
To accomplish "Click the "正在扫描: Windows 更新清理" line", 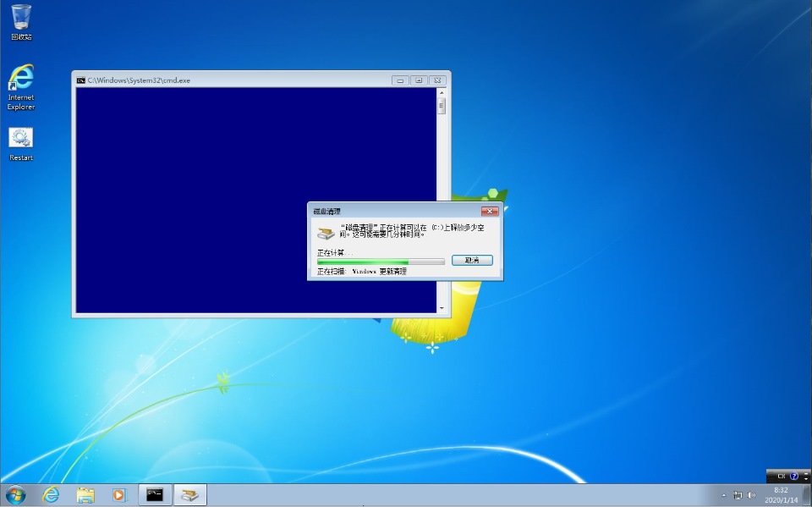I will click(x=362, y=271).
